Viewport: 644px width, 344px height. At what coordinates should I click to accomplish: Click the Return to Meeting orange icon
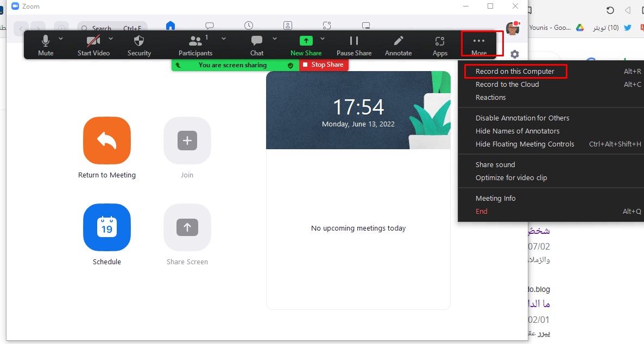click(107, 141)
